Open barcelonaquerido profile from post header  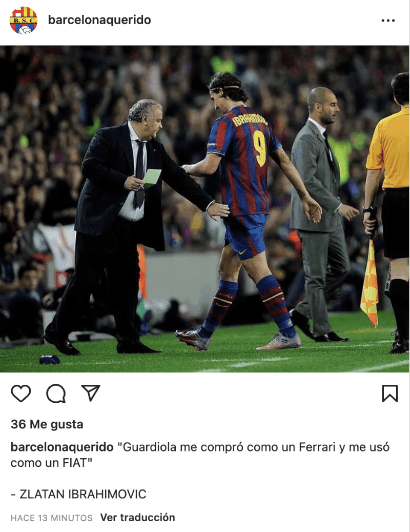[x=99, y=19]
